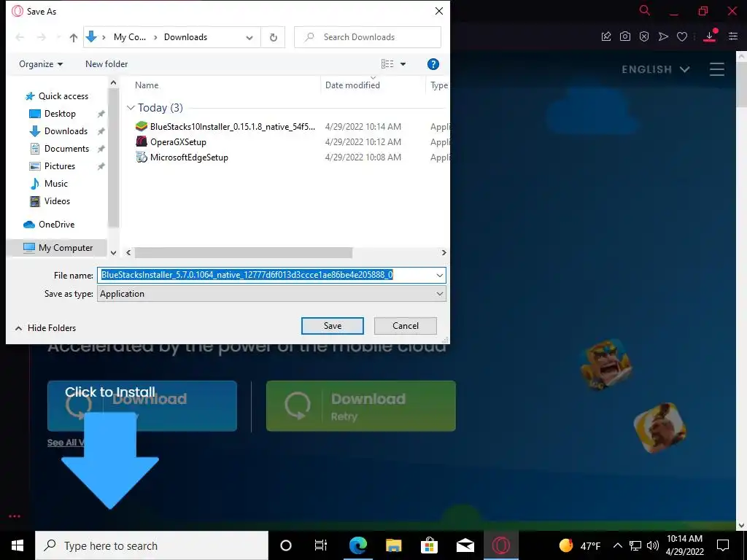
Task: Click the Save button
Action: click(333, 326)
